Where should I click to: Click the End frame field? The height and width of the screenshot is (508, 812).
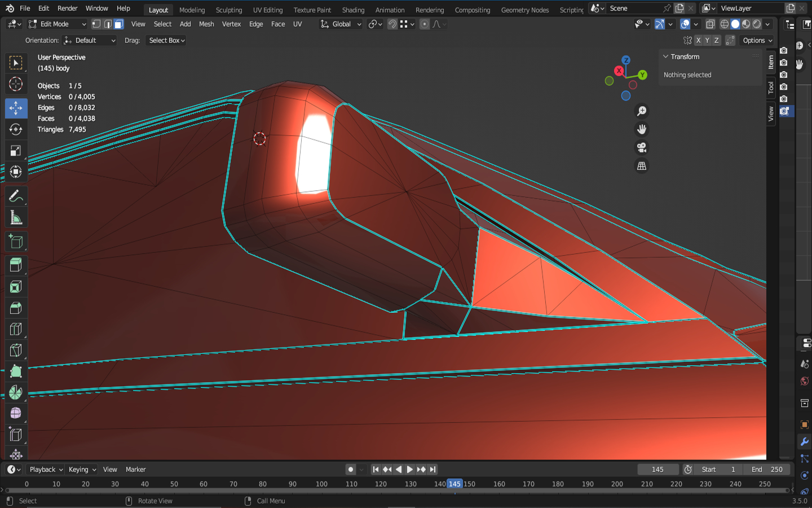[767, 470]
